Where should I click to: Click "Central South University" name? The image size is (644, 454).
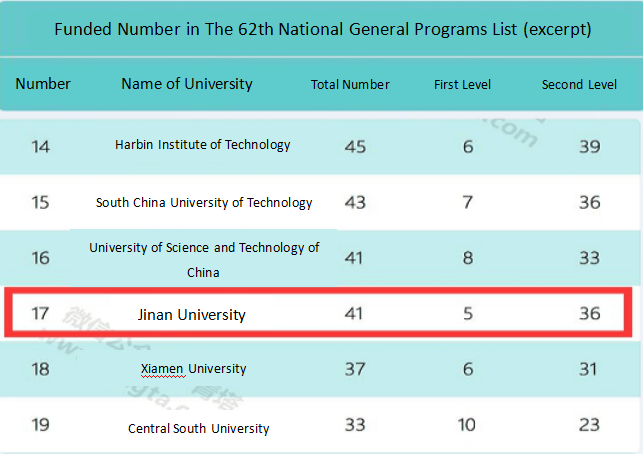[199, 429]
